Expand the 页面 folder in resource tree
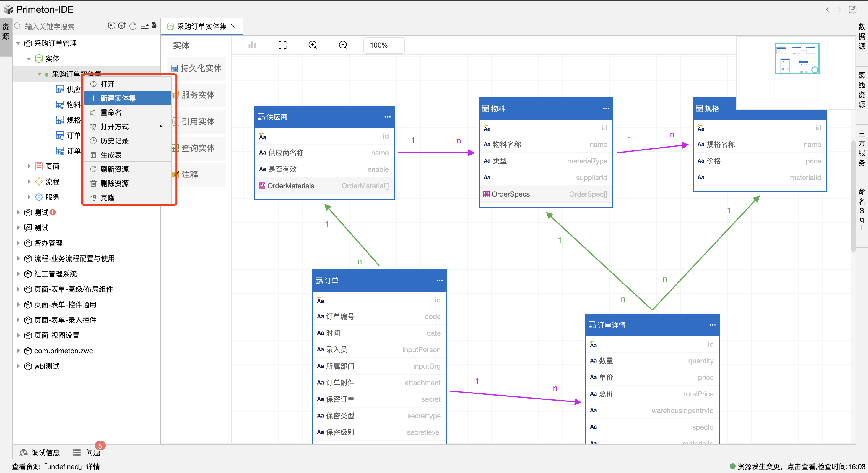Screen dimensions: 868x473 pyautogui.click(x=29, y=166)
